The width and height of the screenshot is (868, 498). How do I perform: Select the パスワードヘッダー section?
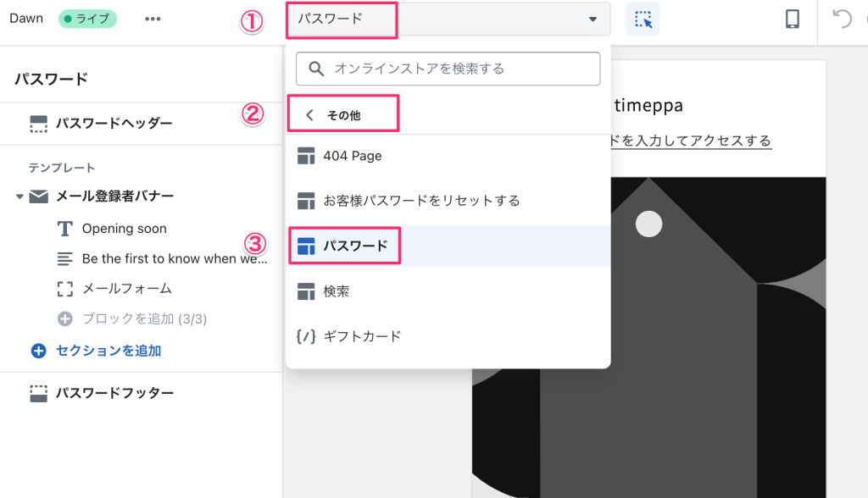pyautogui.click(x=114, y=124)
